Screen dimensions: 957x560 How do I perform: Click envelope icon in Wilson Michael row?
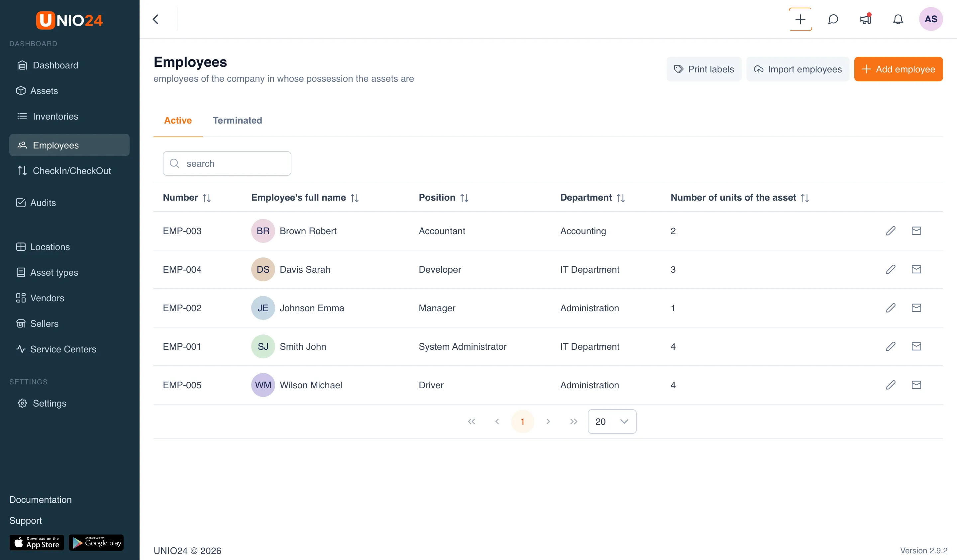coord(916,385)
